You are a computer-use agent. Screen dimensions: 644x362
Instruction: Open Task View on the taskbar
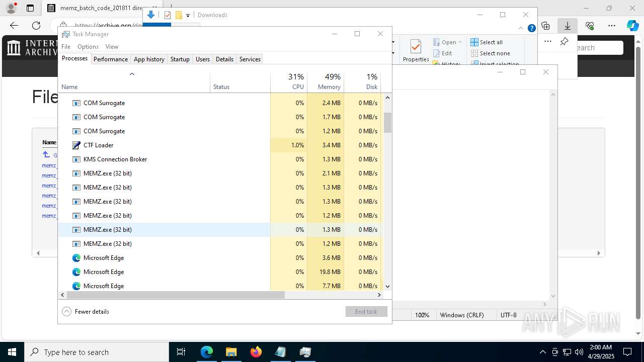(x=181, y=352)
